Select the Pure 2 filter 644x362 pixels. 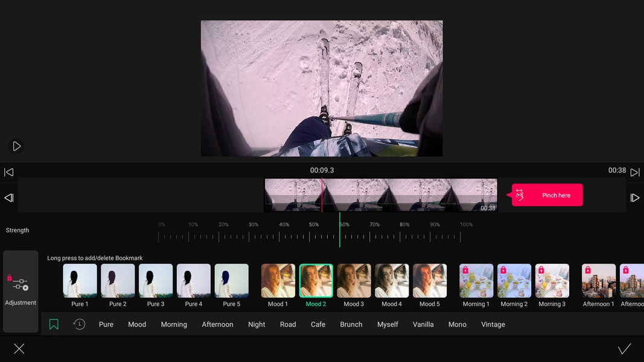coord(118,285)
